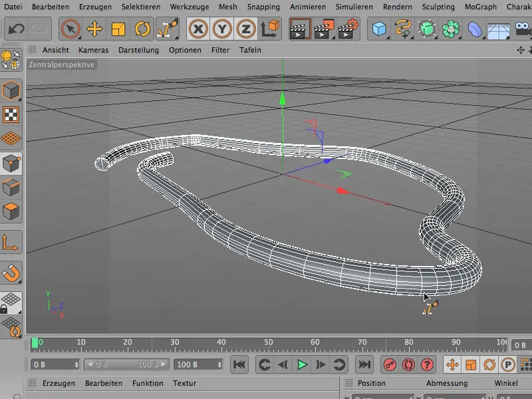Open the viewport Tafeln menu
Image resolution: width=532 pixels, height=399 pixels.
coord(250,50)
